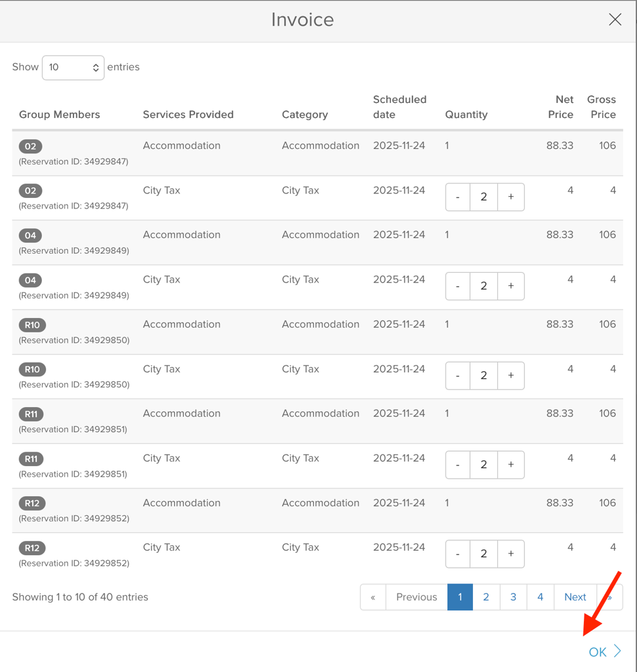Click the 02 badge in Accommodation row

point(30,146)
